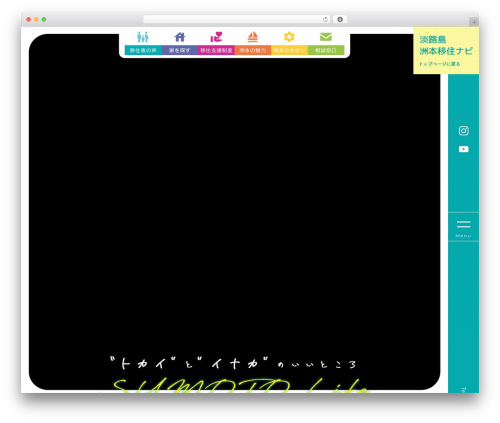Image resolution: width=500 pixels, height=423 pixels.
Task: Click the heart-in-hand icon for 移住支援制度
Action: click(216, 37)
